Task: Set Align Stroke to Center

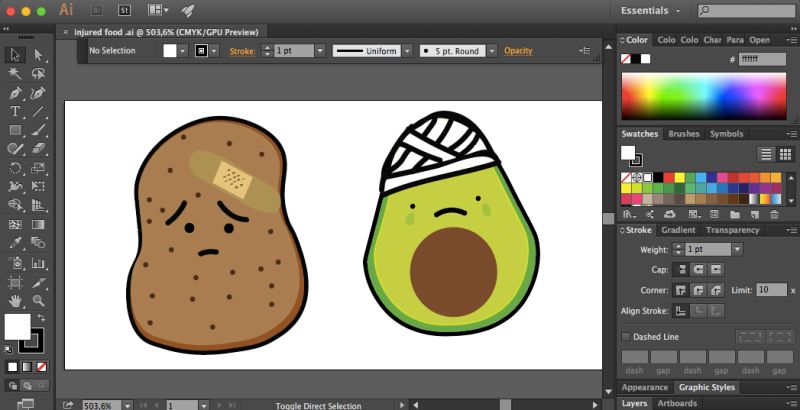Action: pos(680,311)
